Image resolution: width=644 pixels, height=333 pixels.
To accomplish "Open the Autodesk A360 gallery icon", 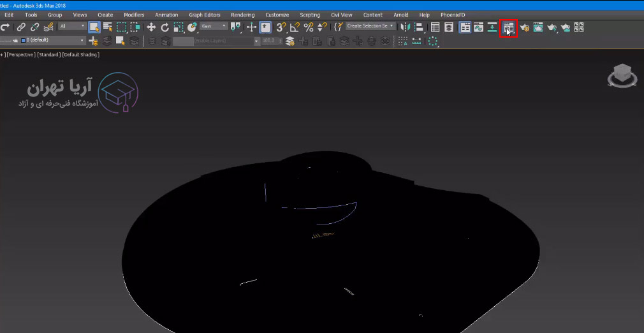I will [579, 27].
